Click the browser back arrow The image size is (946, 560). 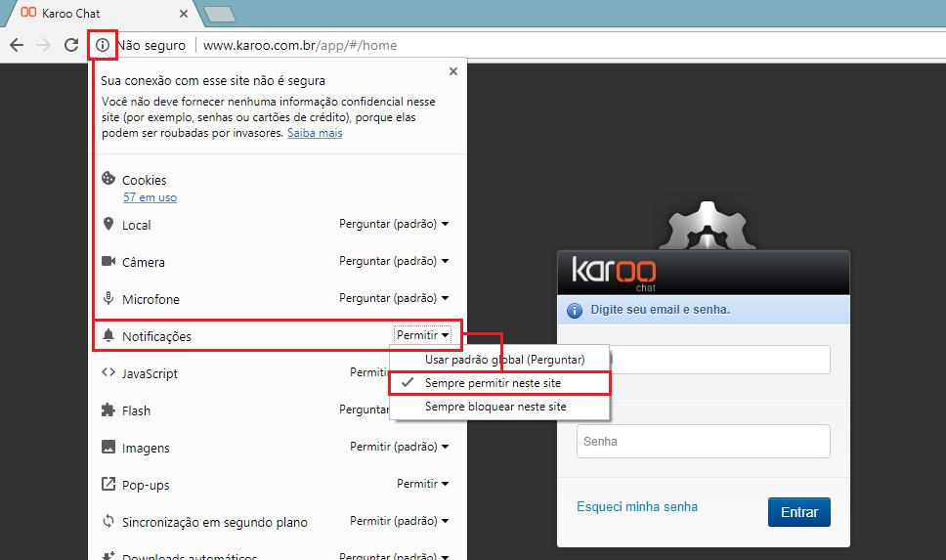coord(17,45)
